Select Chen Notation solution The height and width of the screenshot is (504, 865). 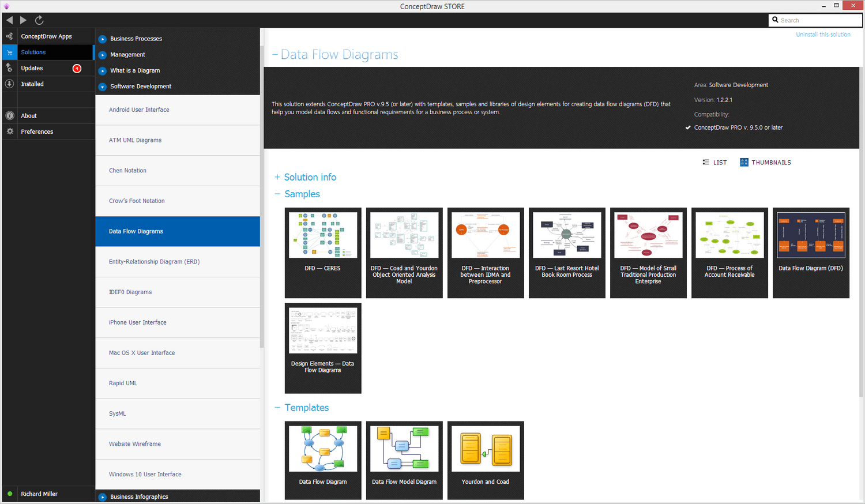pyautogui.click(x=178, y=171)
